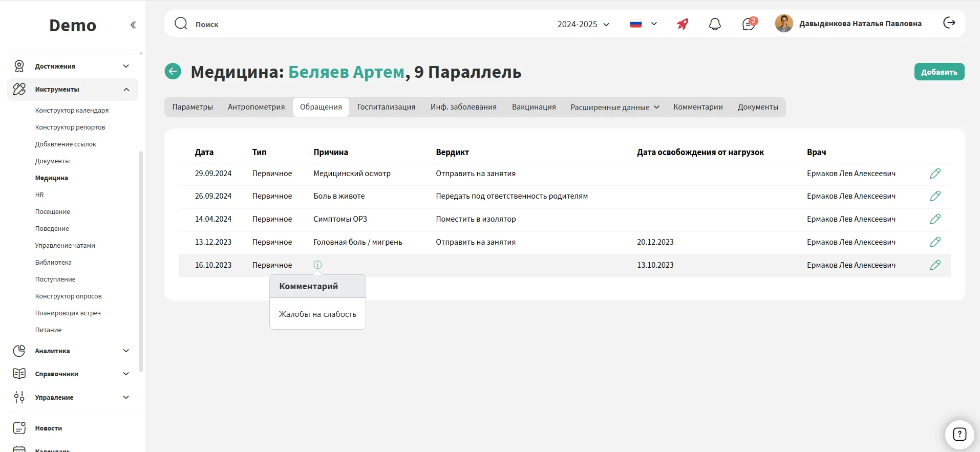Open the help question mark button
The image size is (980, 452).
click(x=959, y=434)
